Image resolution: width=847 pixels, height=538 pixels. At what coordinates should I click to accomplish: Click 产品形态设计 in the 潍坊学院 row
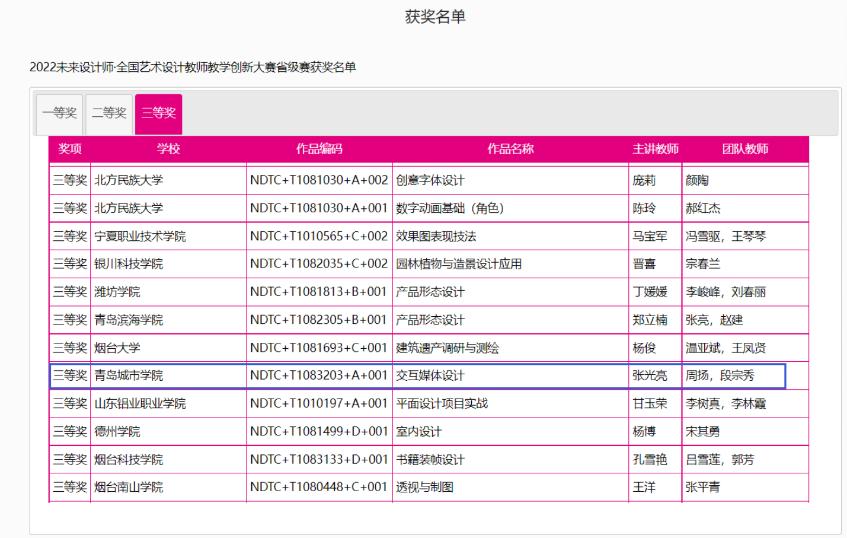click(x=430, y=292)
